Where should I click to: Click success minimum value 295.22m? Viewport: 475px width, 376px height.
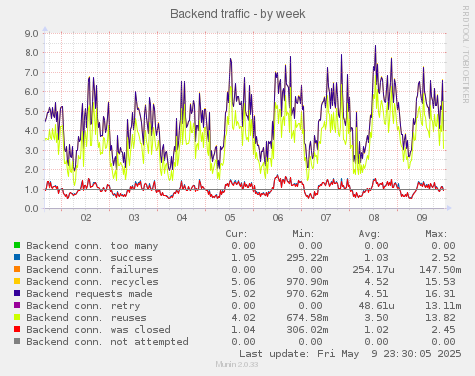tap(307, 258)
